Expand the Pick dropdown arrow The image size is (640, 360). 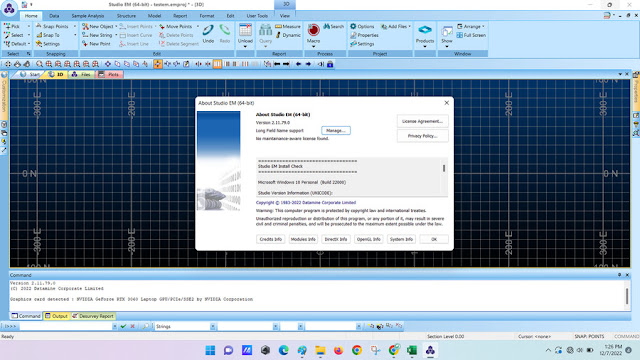coord(29,26)
